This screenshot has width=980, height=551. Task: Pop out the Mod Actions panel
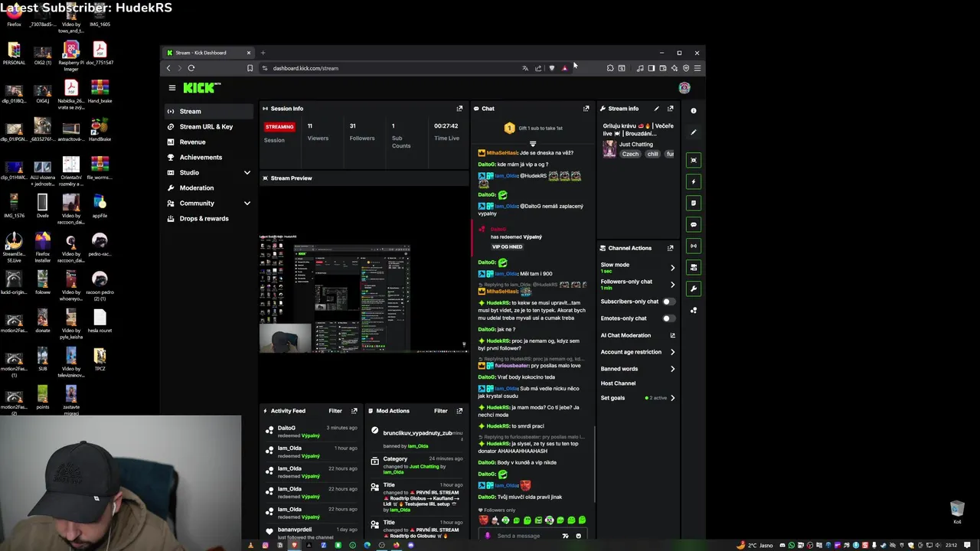tap(459, 411)
